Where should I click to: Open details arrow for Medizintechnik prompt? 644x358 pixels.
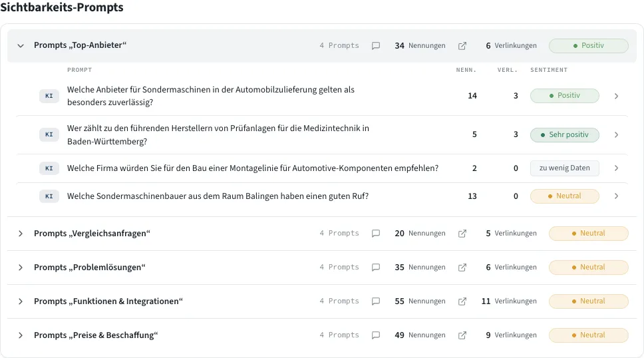(616, 135)
